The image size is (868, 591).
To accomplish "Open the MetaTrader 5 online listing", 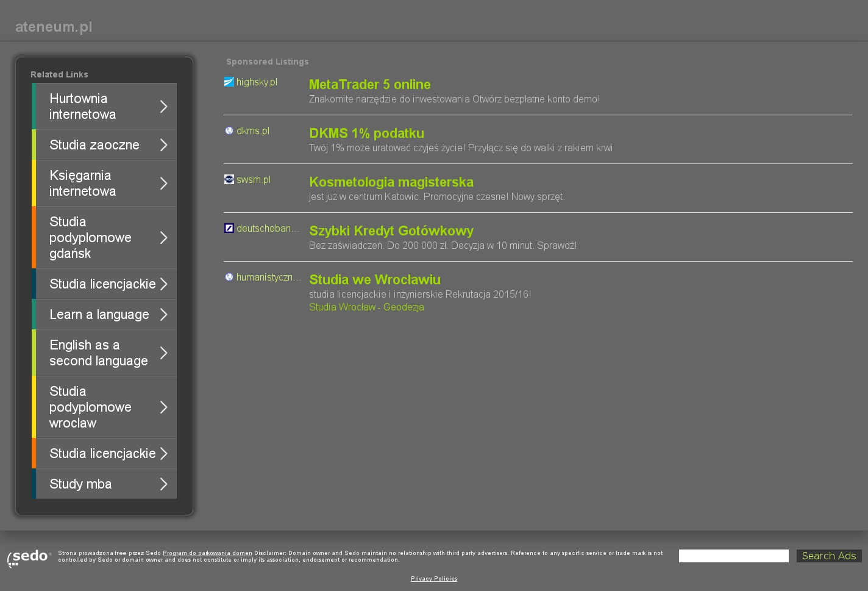I will 369,85.
